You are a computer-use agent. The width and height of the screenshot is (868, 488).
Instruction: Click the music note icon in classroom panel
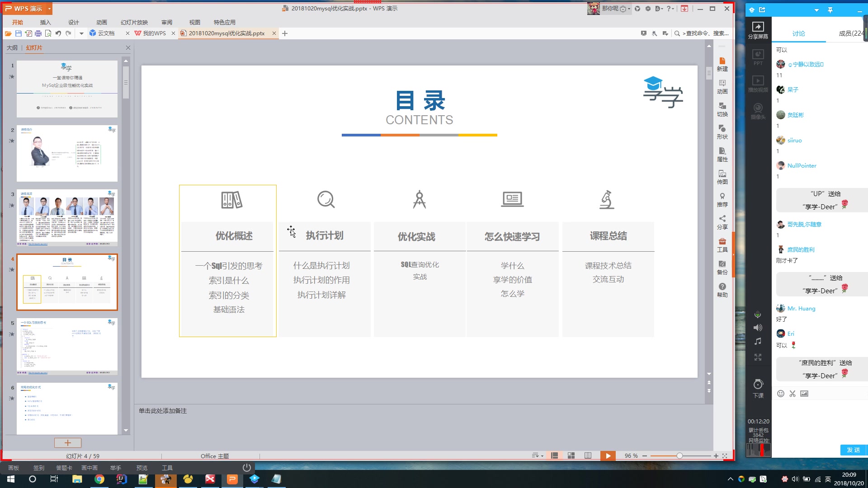[x=758, y=342]
